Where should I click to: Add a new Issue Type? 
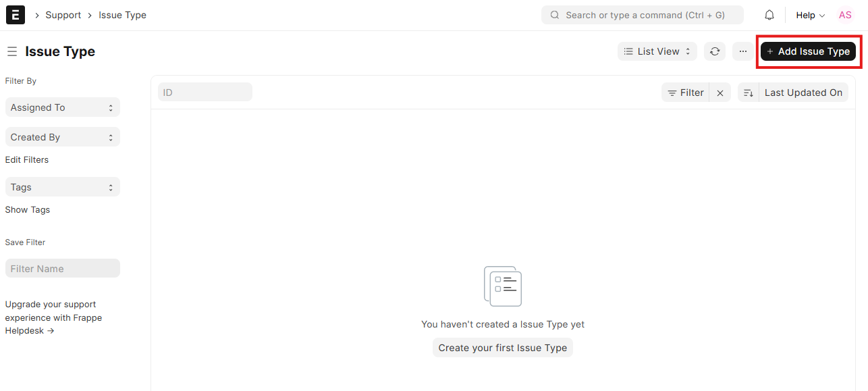[x=808, y=51]
